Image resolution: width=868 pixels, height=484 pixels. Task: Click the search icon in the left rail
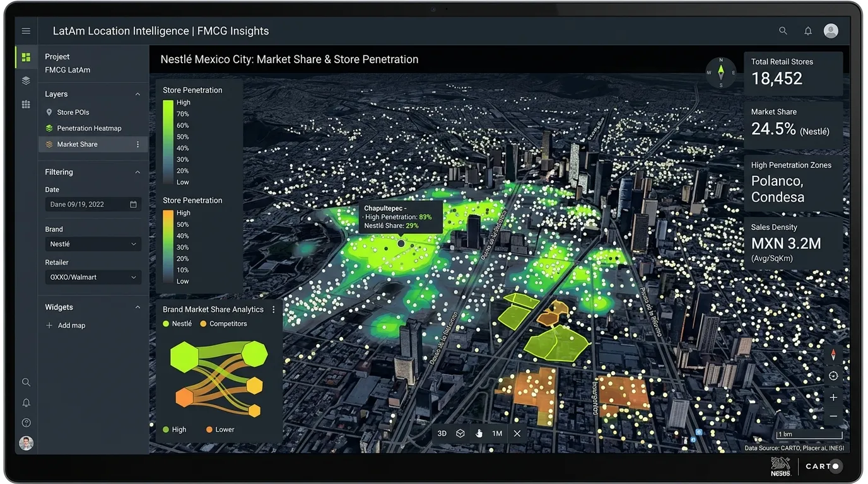26,382
